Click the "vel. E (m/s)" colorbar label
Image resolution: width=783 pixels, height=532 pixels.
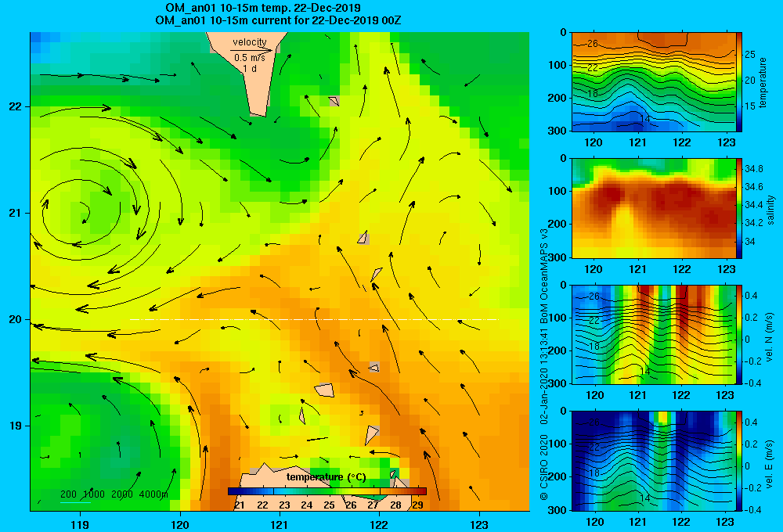(770, 464)
